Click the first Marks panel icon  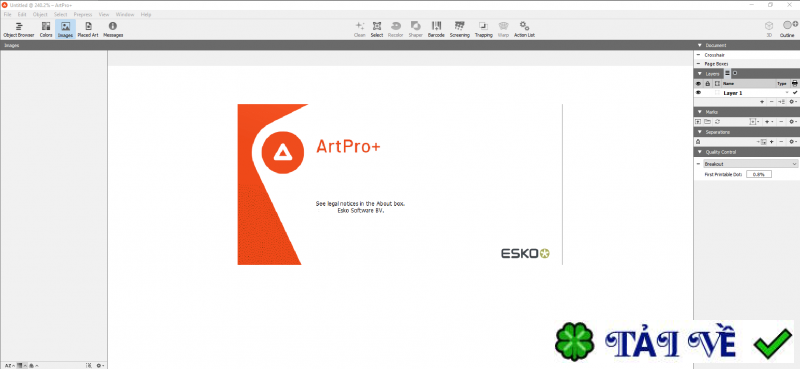(698, 121)
